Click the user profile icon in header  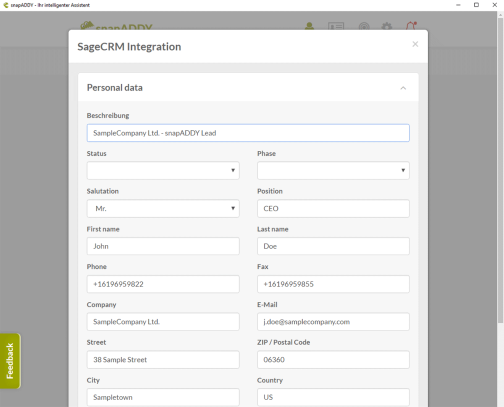309,26
